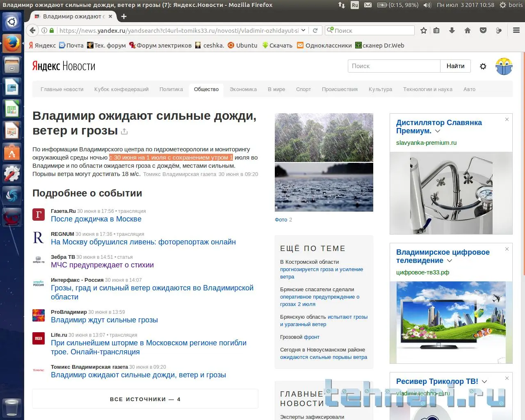Close the Владимир ожидают tab
Screen dimensions: 525x420
pos(110,16)
